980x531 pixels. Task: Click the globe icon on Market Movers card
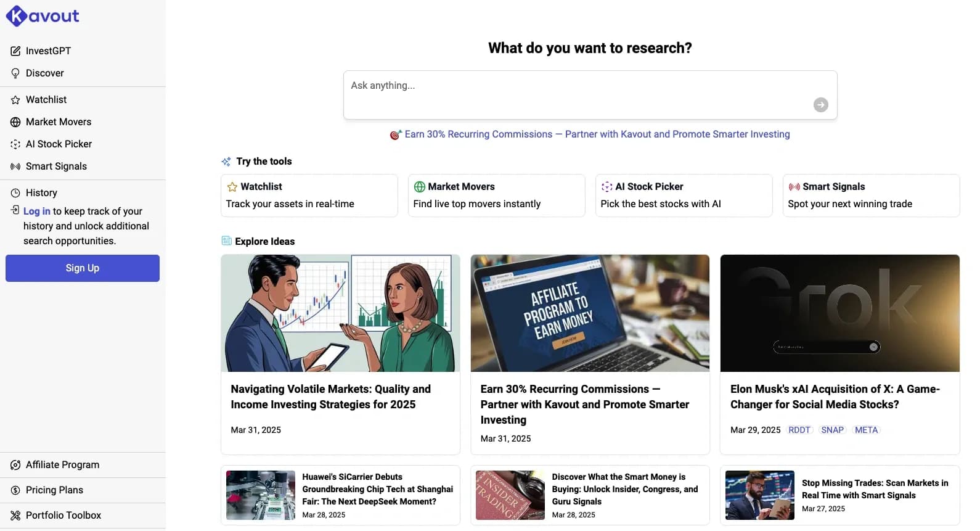(420, 187)
